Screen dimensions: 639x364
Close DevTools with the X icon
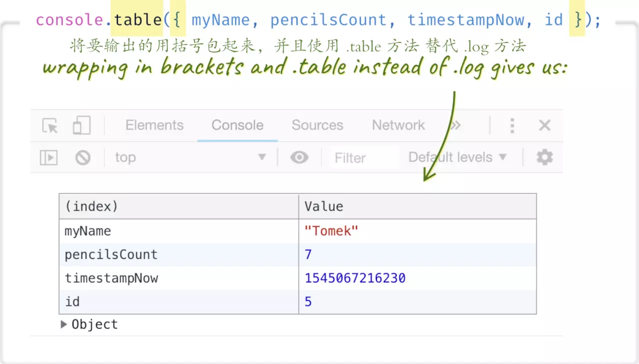click(x=545, y=125)
